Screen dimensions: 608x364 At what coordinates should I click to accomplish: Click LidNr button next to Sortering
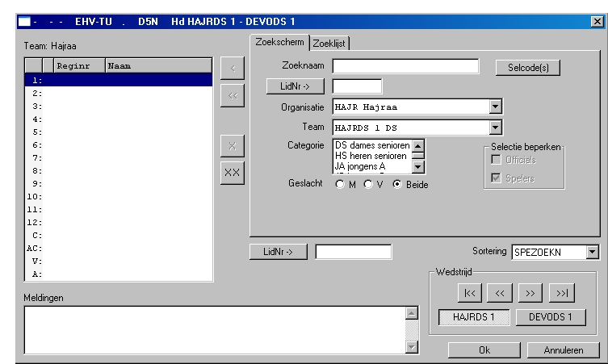coord(278,252)
